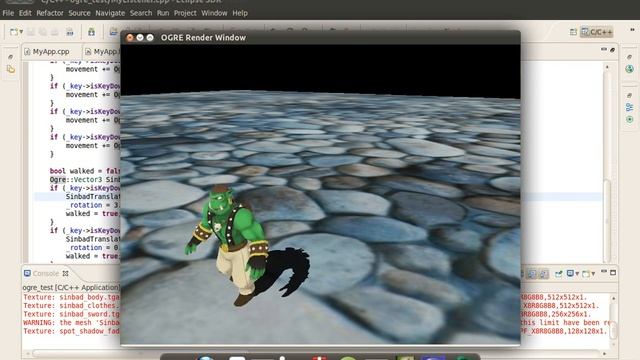Viewport: 640px width, 360px height.
Task: Open the Project Explorer icon in left trim
Action: tap(11, 69)
